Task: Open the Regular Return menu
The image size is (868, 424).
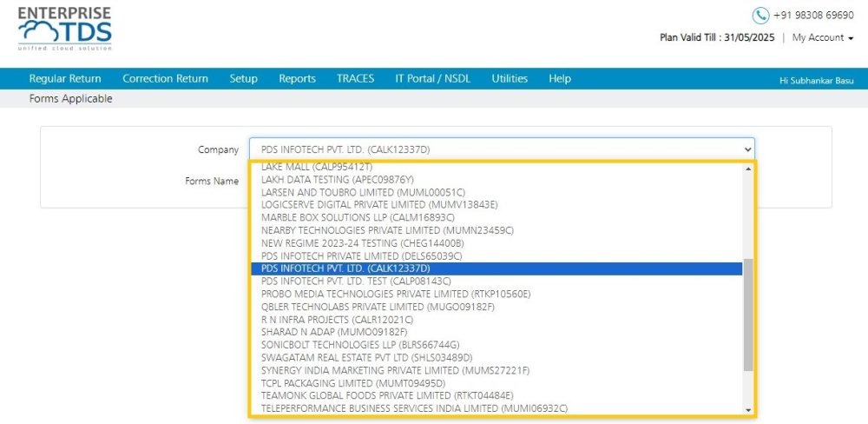Action: click(x=65, y=79)
